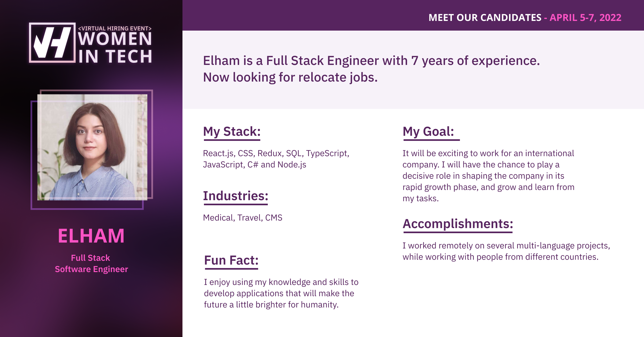Click the Medical, Travel, CMS text
Screen dimensions: 644x337
point(243,218)
